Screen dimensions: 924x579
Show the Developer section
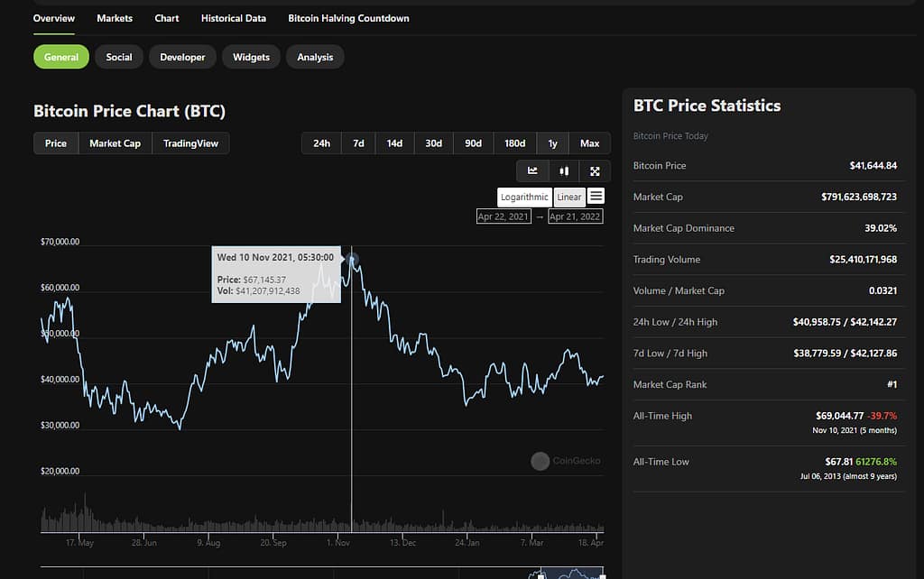182,57
